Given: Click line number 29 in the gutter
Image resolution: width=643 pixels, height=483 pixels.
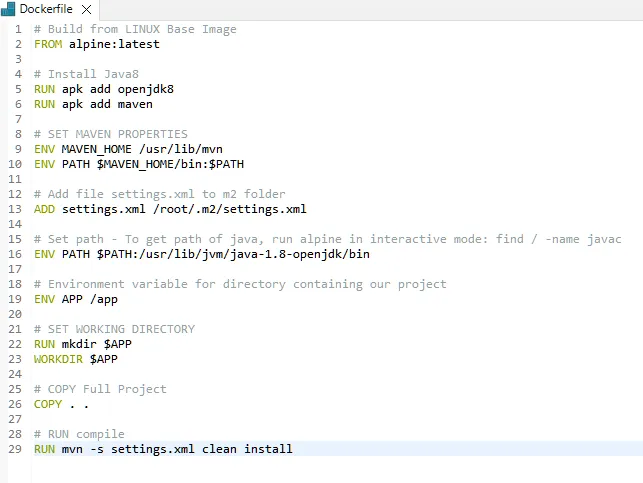Looking at the screenshot, I should click(15, 449).
